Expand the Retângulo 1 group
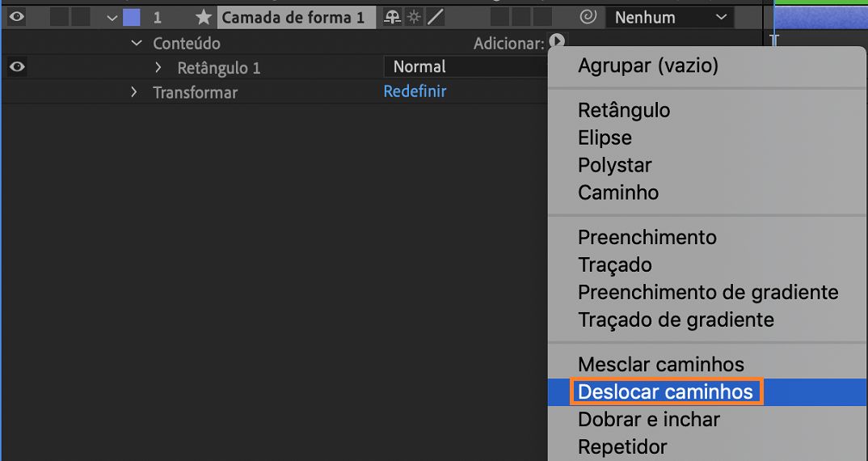This screenshot has width=868, height=461. 158,68
